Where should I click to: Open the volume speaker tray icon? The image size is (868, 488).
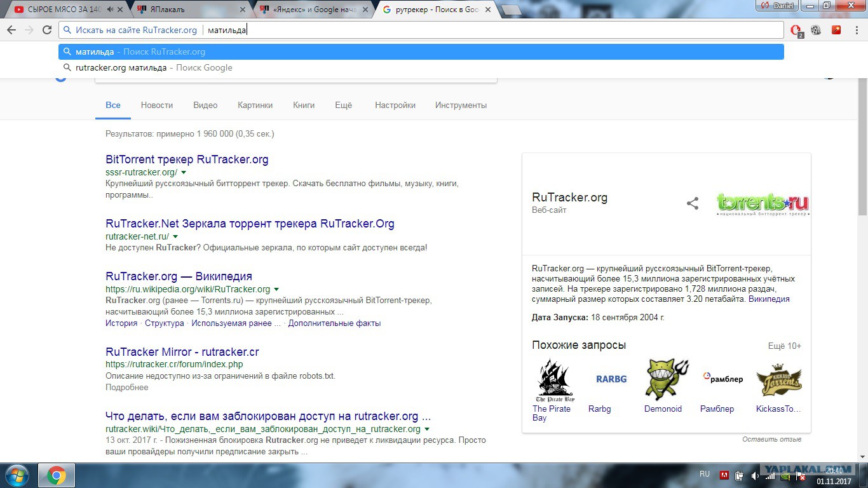click(x=755, y=475)
